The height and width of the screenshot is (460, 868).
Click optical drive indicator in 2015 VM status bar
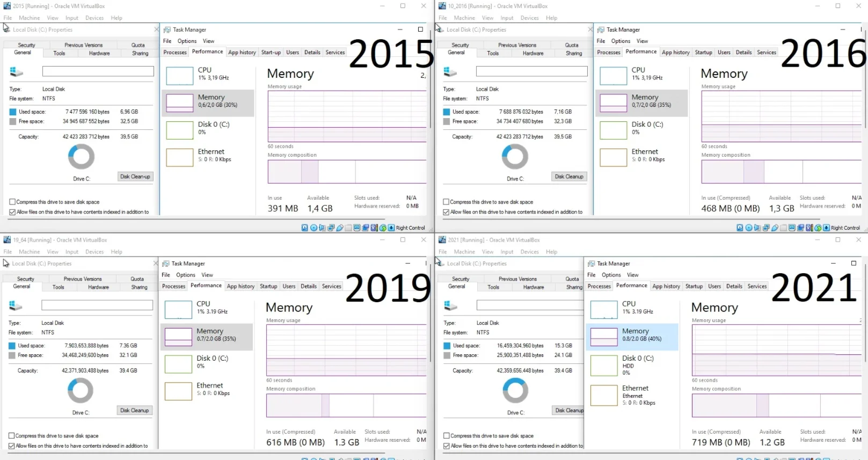click(313, 228)
